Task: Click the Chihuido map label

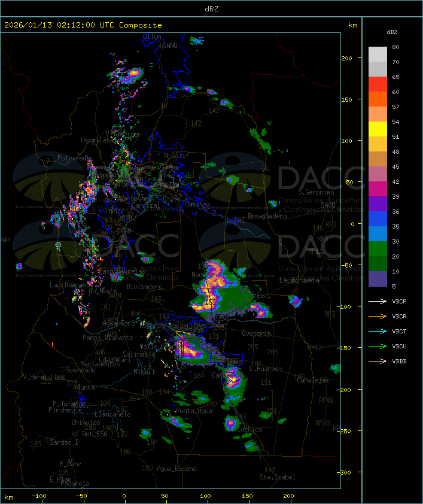Action: 86,423
